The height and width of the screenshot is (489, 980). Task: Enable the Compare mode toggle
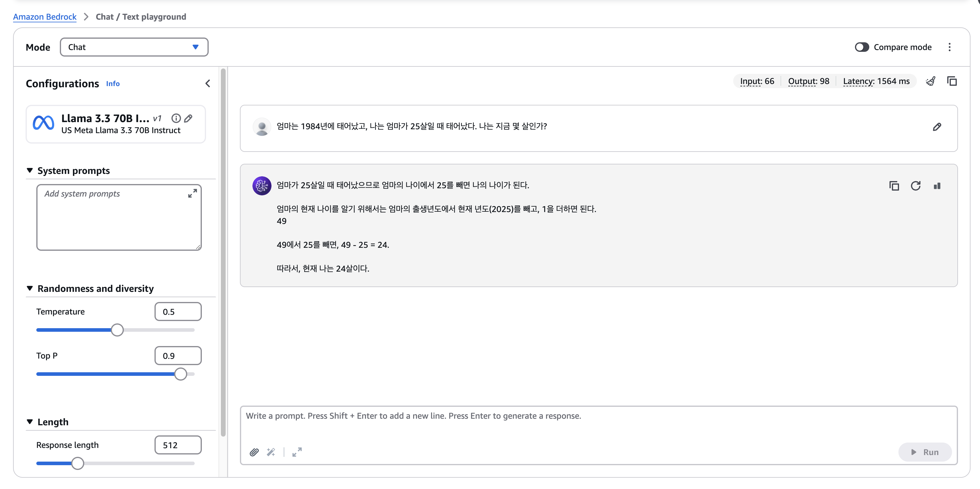click(x=862, y=47)
